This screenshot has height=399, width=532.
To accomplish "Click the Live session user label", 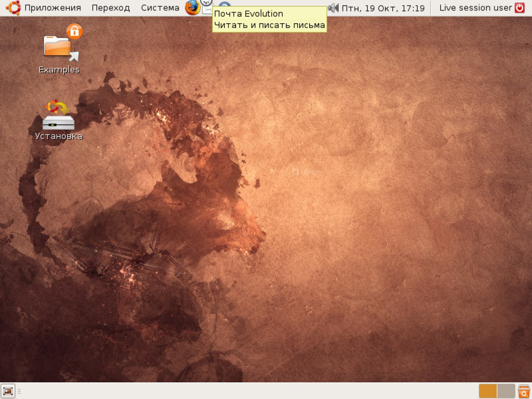I will click(475, 7).
